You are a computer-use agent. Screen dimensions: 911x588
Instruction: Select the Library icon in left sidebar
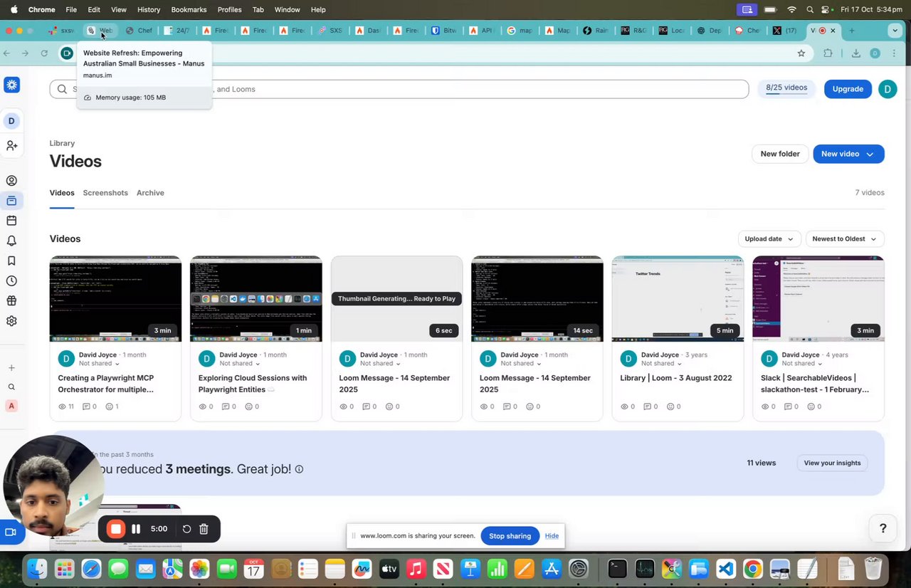(11, 201)
